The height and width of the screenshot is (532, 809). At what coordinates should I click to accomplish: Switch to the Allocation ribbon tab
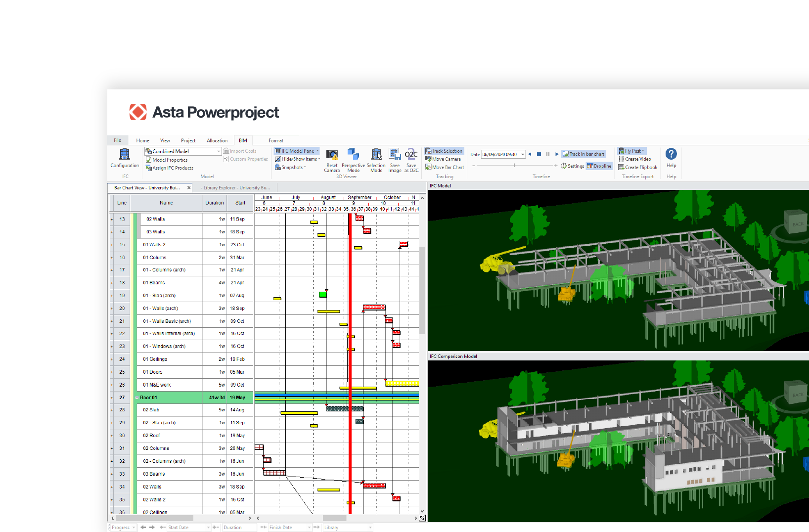[x=217, y=141]
